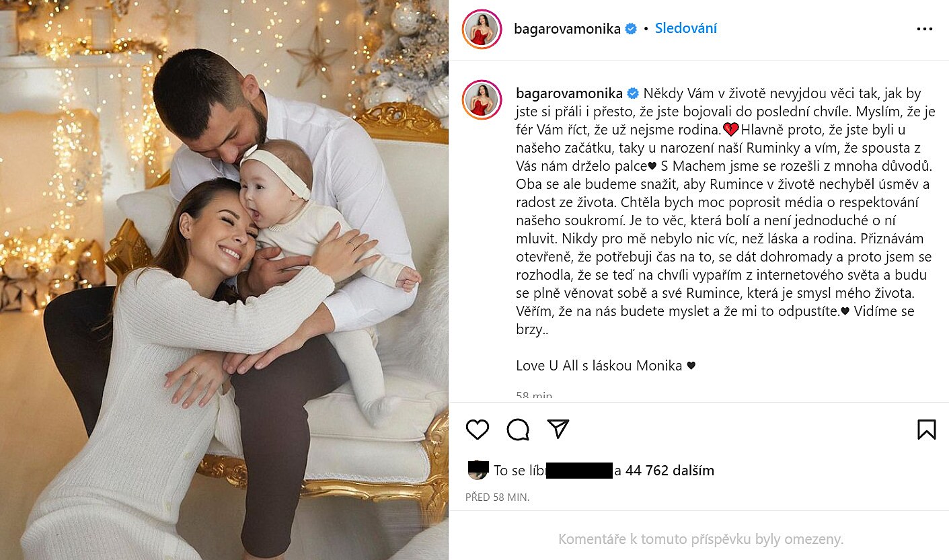
Task: Click the 58 min caption time label
Action: (534, 395)
